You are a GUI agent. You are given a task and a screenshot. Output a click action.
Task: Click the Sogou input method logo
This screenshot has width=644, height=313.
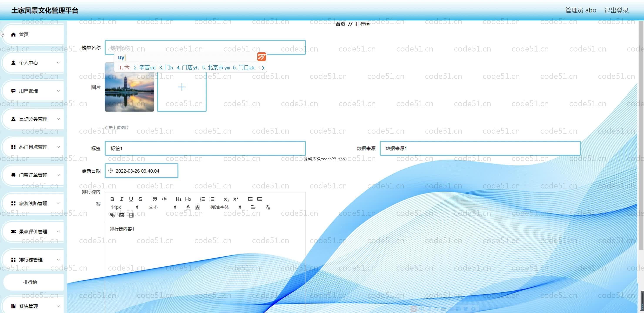point(262,57)
